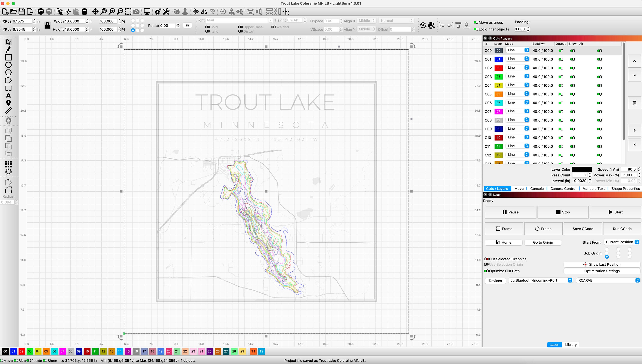This screenshot has height=364, width=642.
Task: Select the Ellipse drawing tool
Action: point(9,65)
